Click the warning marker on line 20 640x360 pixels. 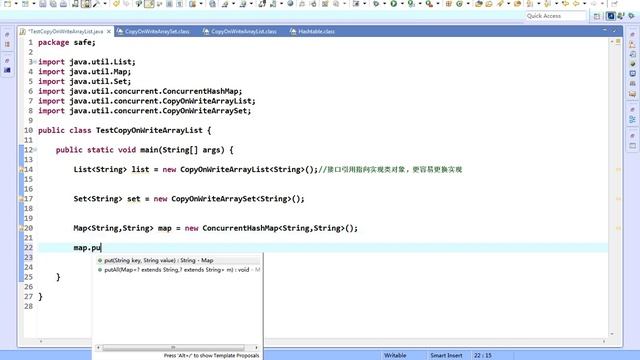pyautogui.click(x=21, y=228)
